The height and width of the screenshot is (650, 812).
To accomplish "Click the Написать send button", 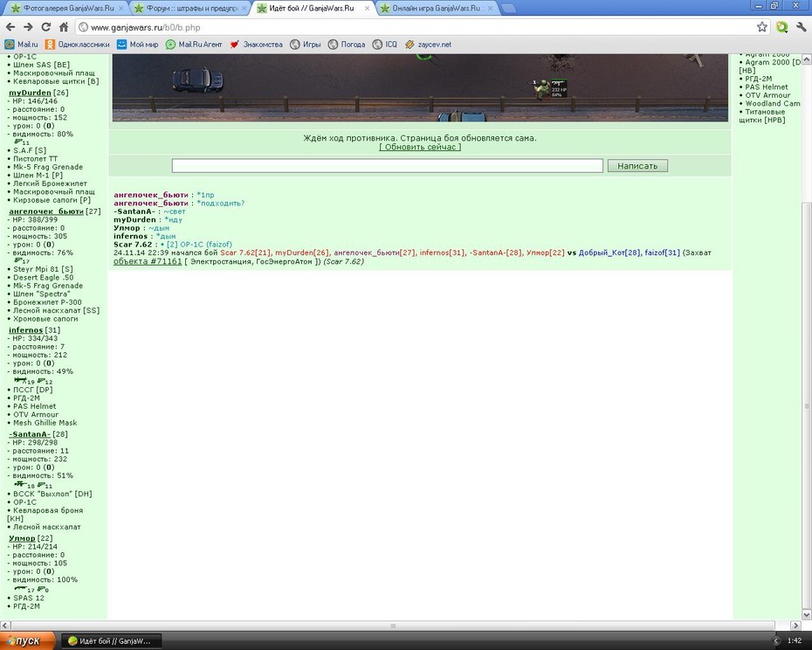I will point(637,166).
